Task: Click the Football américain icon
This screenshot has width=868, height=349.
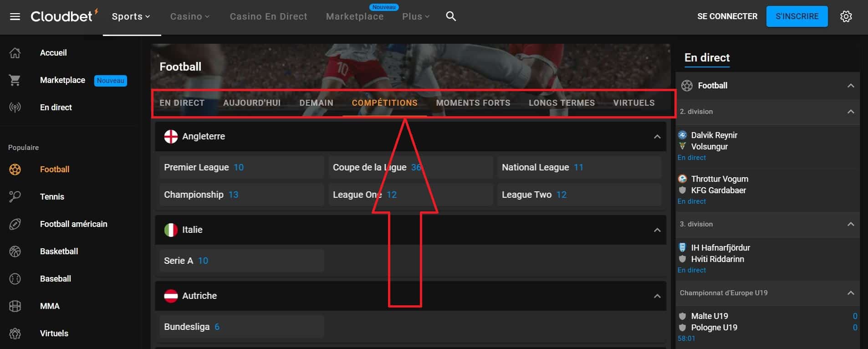Action: [x=15, y=224]
